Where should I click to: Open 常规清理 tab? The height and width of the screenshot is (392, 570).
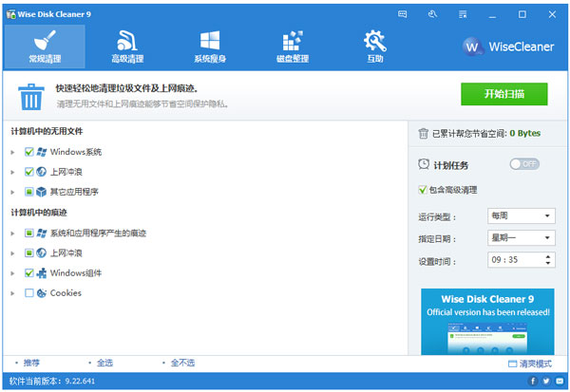pos(45,47)
